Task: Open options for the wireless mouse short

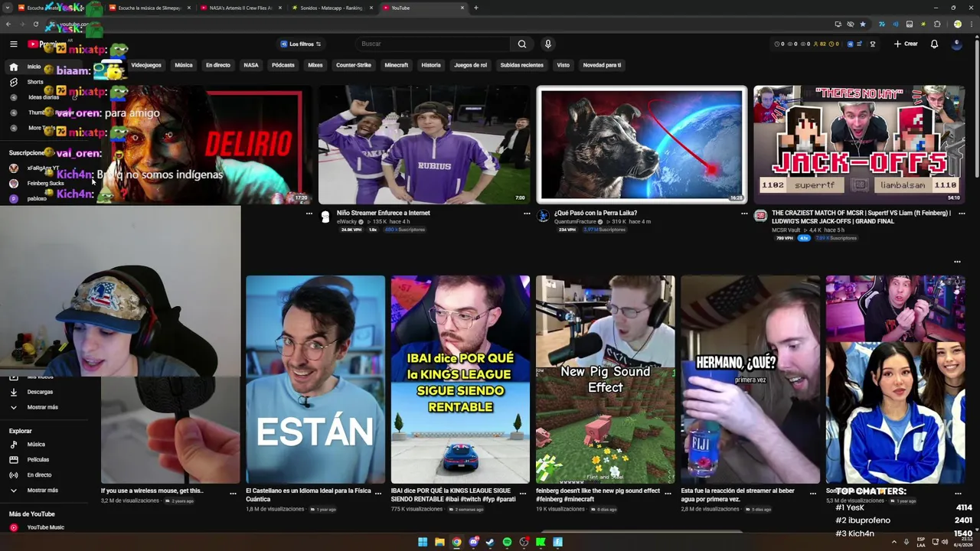Action: click(233, 494)
